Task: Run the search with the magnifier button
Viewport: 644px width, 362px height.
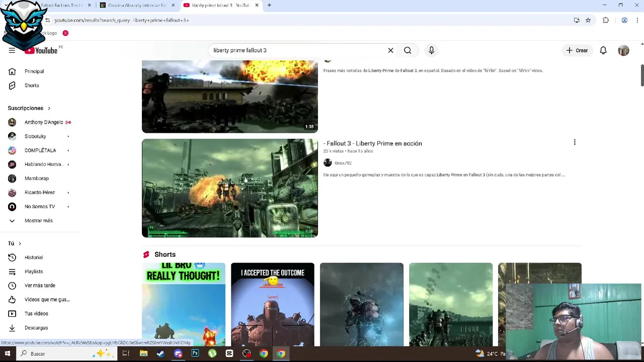Action: pos(408,50)
